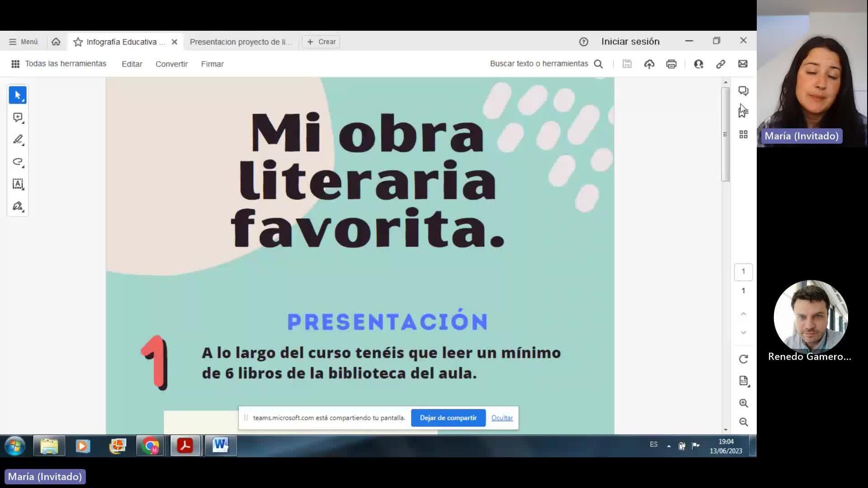Rotate the page view clockwise
Viewport: 868px width, 488px height.
click(x=743, y=359)
